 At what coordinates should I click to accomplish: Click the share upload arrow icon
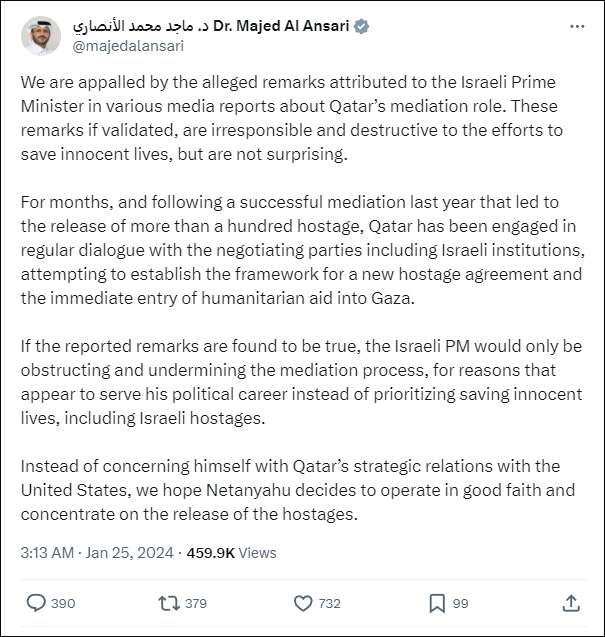(x=571, y=603)
